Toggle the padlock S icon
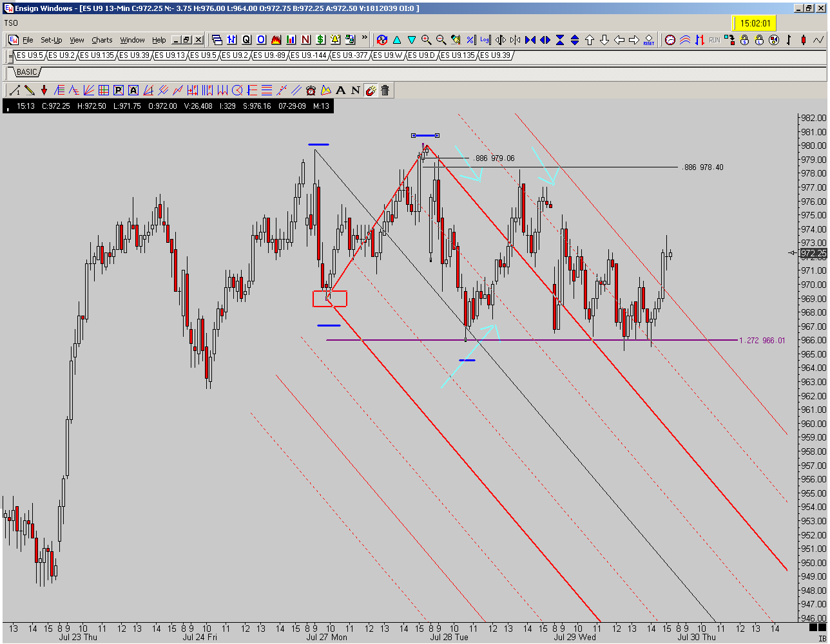Viewport: 830px width, 644px height. [x=744, y=40]
